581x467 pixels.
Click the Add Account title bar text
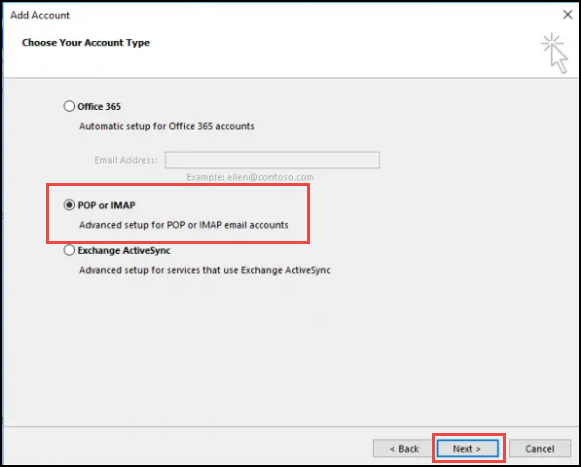point(40,15)
